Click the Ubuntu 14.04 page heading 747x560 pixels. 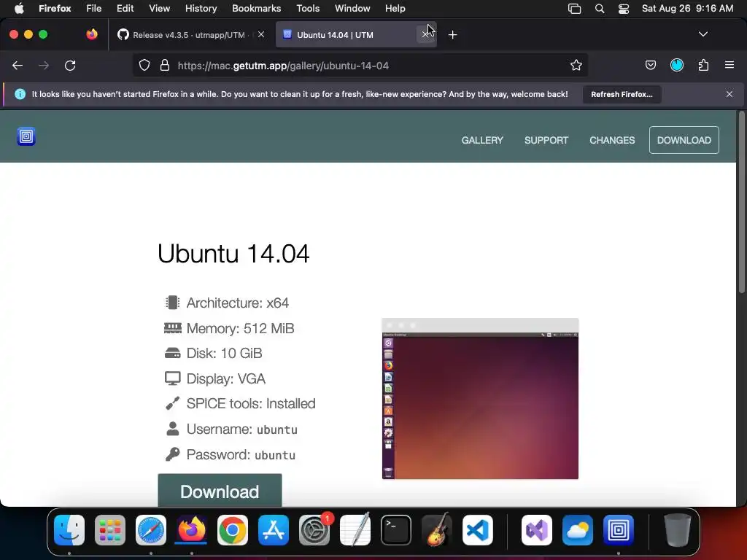[x=233, y=253]
